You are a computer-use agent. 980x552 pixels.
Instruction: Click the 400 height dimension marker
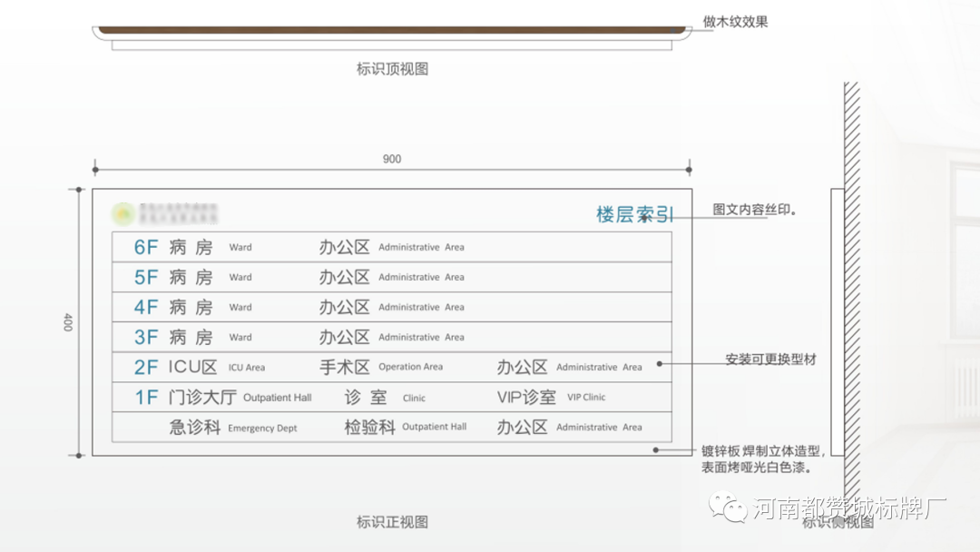(x=68, y=322)
